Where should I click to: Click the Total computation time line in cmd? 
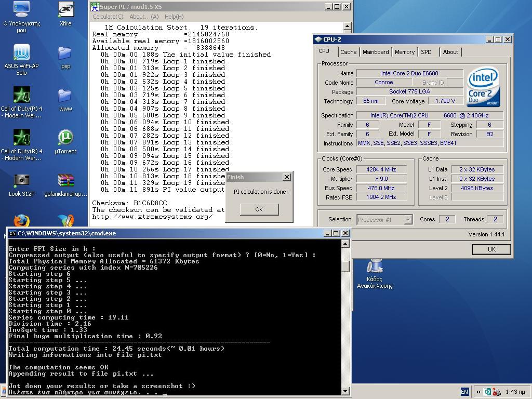116,349
